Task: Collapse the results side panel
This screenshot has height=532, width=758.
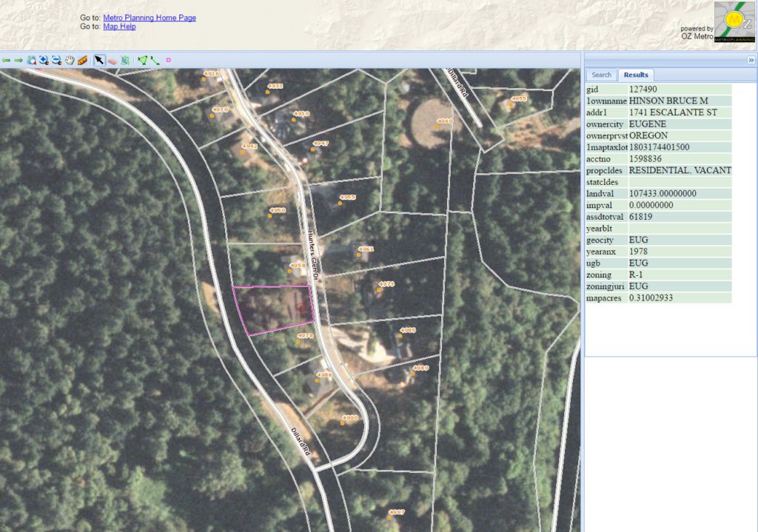Action: [x=751, y=60]
